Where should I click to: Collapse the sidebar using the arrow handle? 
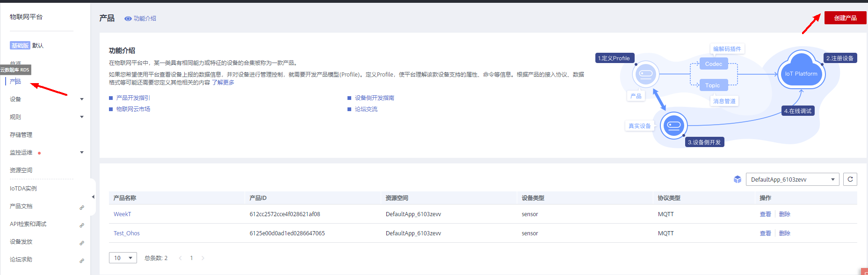click(93, 197)
